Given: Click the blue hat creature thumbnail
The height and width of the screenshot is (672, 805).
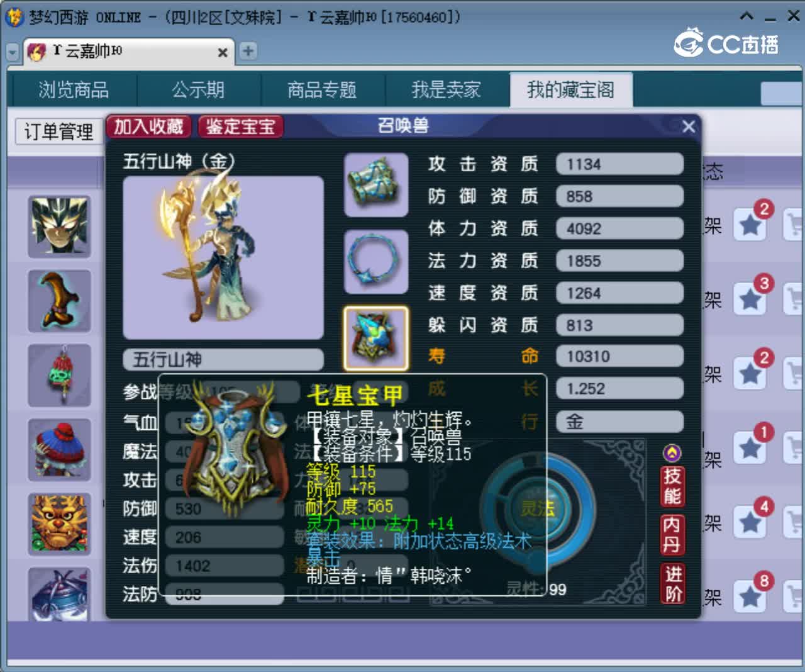Looking at the screenshot, I should coord(60,449).
